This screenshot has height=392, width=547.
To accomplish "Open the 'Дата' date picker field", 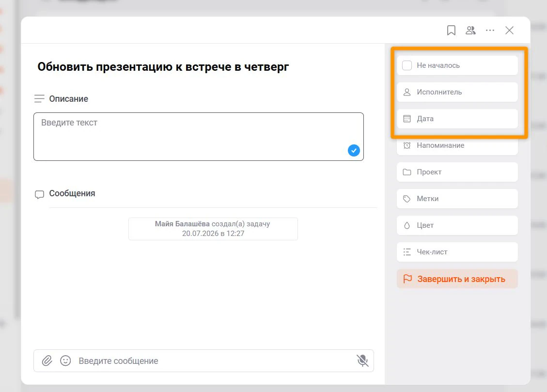I will coord(457,119).
